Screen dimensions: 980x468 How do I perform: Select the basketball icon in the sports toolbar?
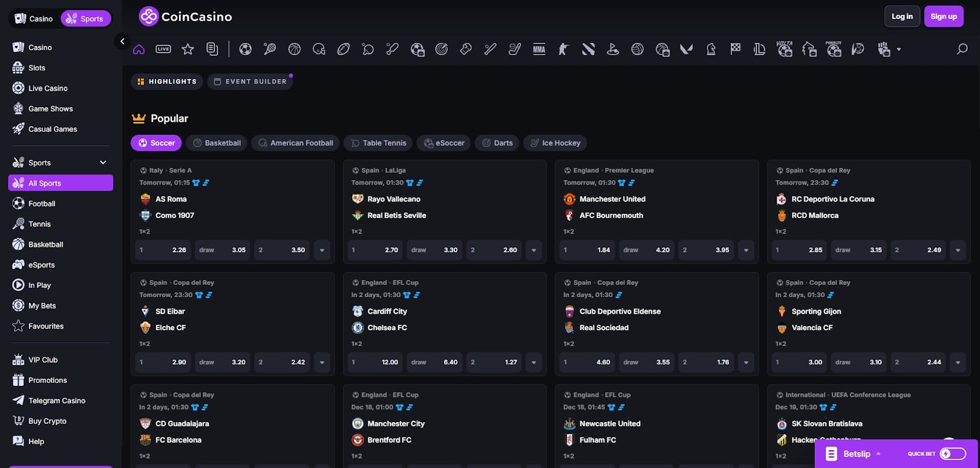point(295,49)
